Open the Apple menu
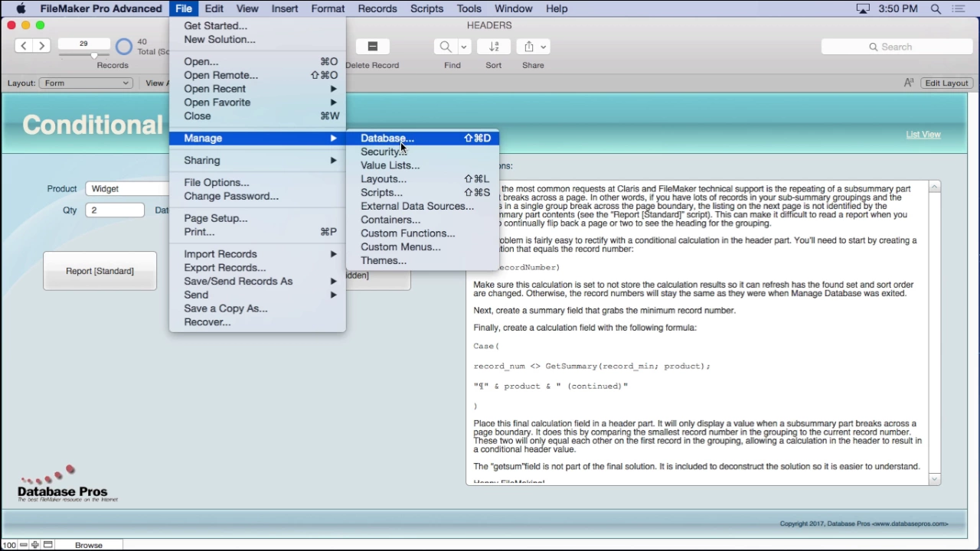This screenshot has width=980, height=551. coord(21,8)
